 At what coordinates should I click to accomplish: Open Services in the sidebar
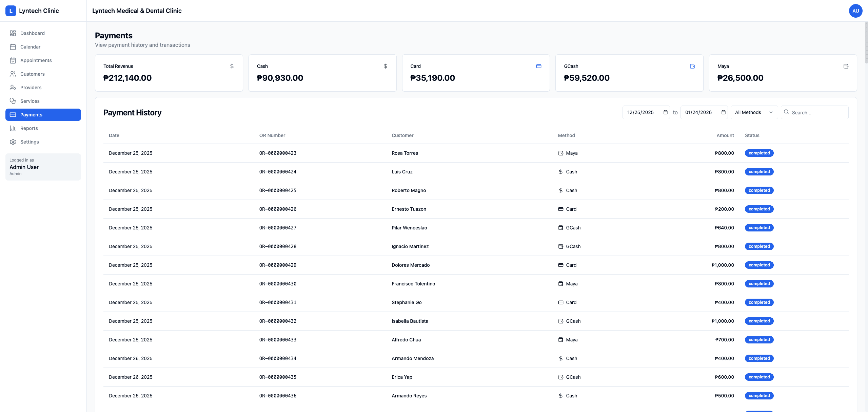(x=43, y=101)
